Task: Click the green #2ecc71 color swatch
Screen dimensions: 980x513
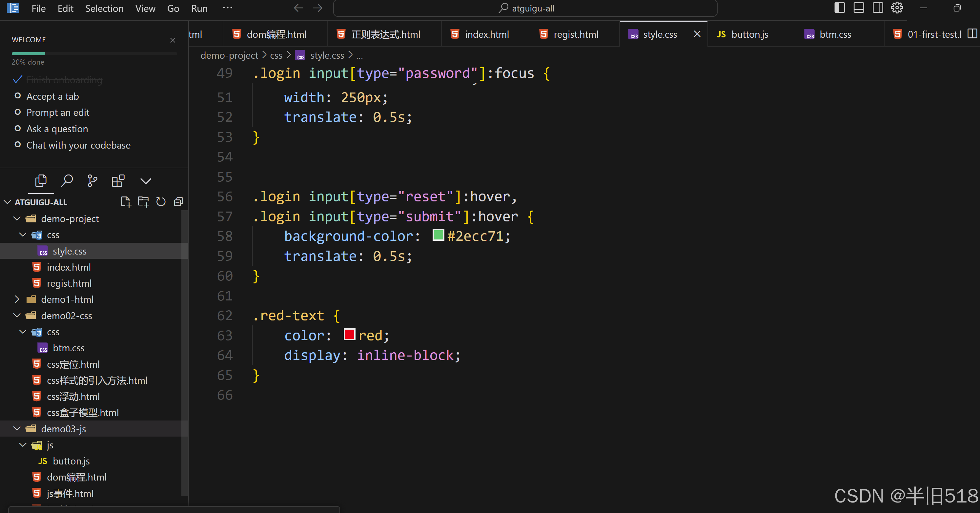Action: tap(438, 235)
